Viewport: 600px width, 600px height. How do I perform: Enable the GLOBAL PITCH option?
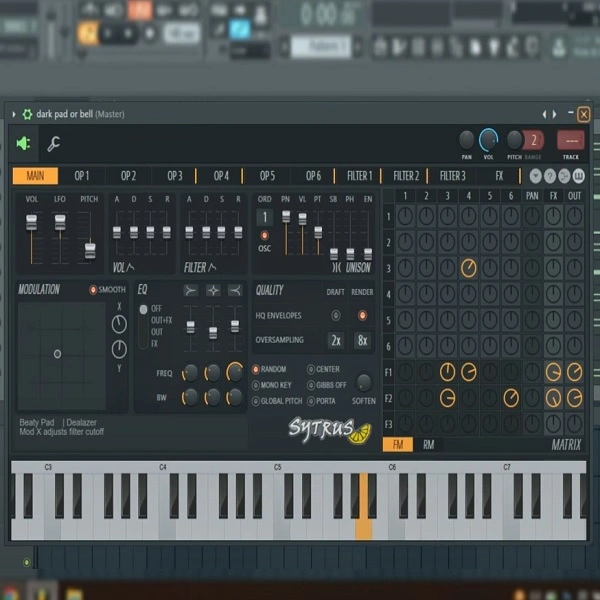[x=256, y=401]
